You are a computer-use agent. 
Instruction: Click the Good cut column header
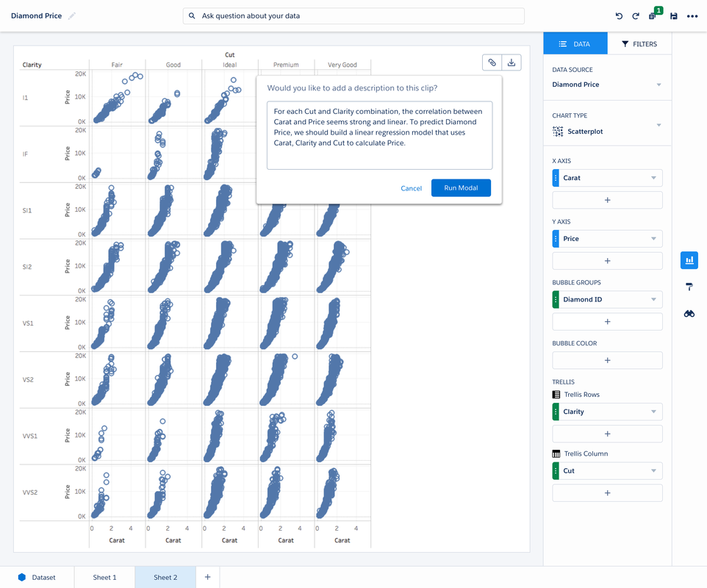pos(173,65)
